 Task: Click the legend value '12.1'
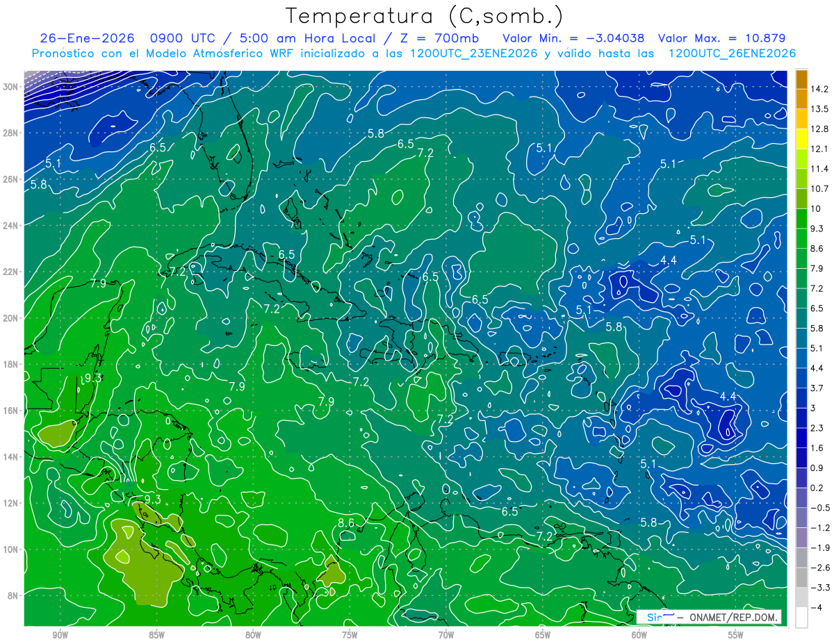[821, 149]
